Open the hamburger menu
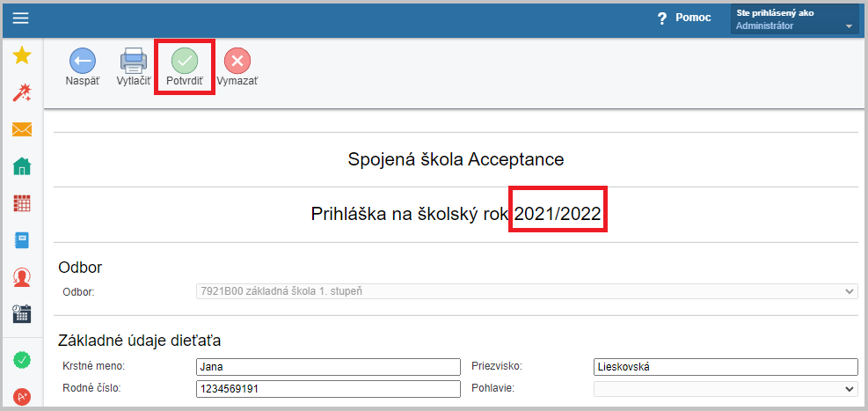Viewport: 868px width, 411px height. (21, 18)
